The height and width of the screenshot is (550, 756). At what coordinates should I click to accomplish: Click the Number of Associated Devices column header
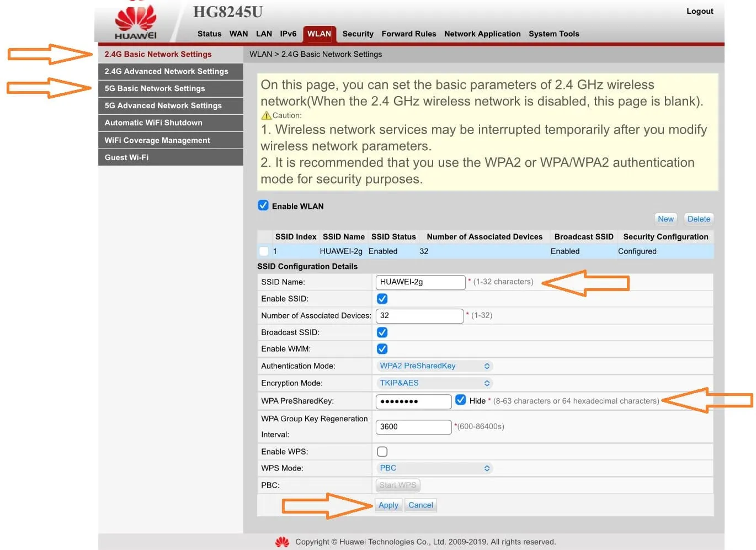485,237
